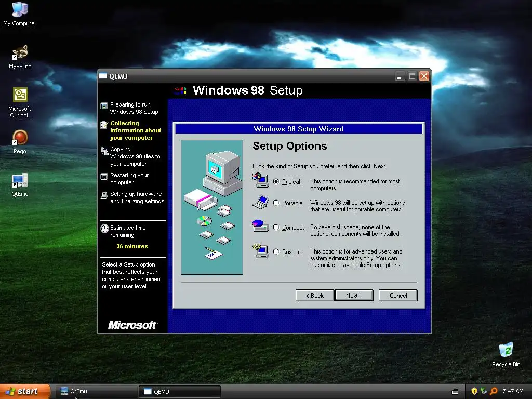Close the QEMU window
Image resolution: width=532 pixels, height=399 pixels.
[424, 76]
